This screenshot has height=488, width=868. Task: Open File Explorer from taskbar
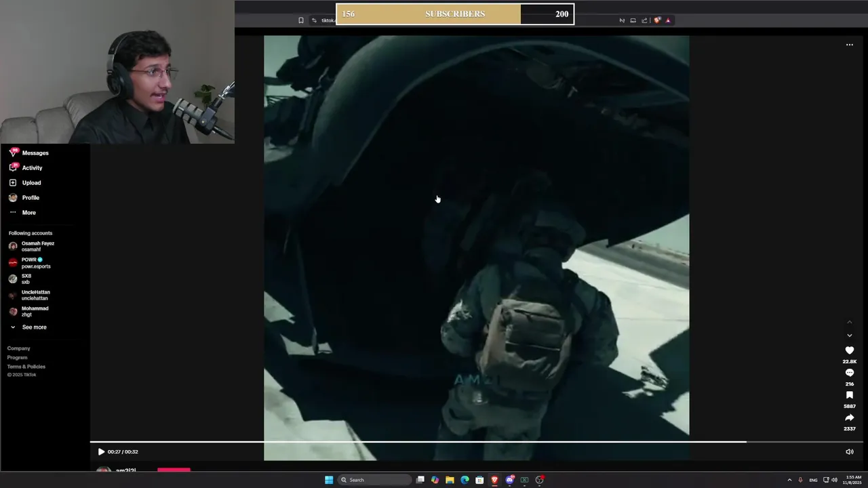pyautogui.click(x=450, y=480)
